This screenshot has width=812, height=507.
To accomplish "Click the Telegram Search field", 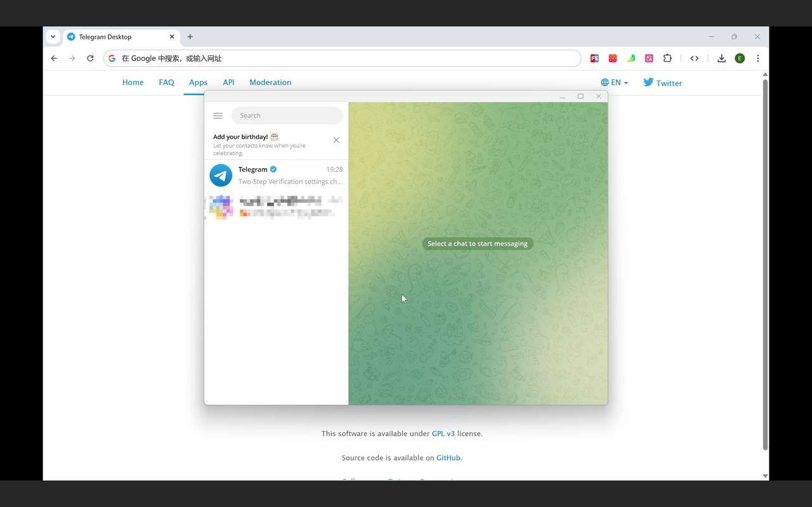I will coord(287,115).
